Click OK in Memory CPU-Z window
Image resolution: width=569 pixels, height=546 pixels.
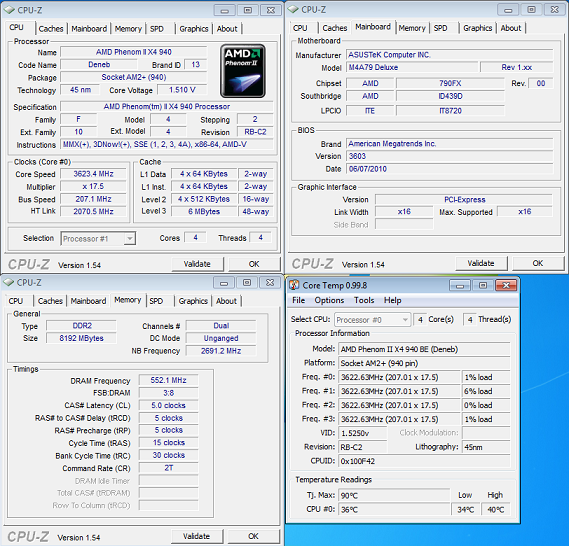point(253,536)
